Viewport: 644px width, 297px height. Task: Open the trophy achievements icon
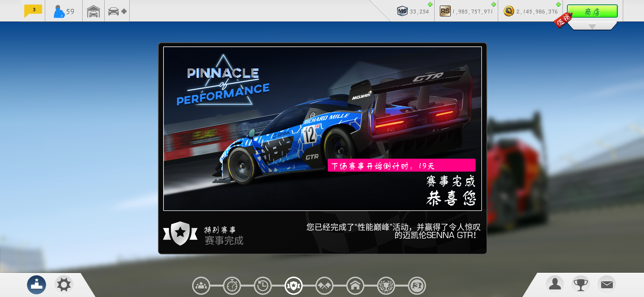point(581,284)
